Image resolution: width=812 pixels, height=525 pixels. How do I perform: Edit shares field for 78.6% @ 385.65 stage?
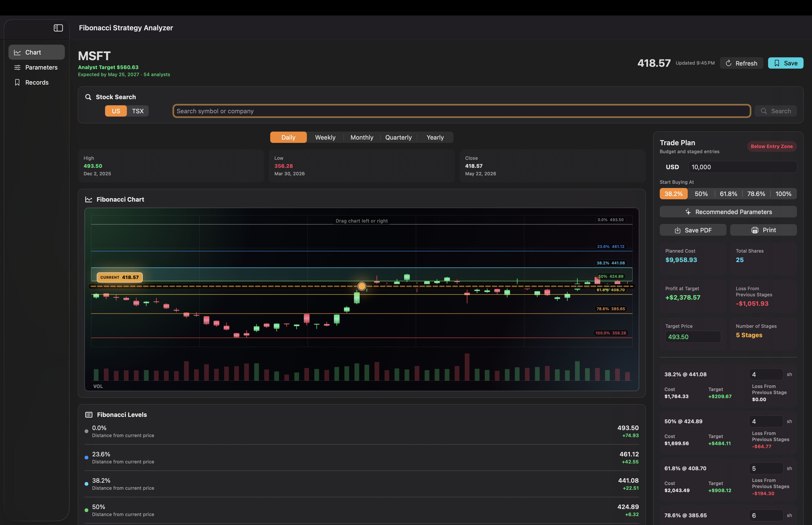pos(766,516)
